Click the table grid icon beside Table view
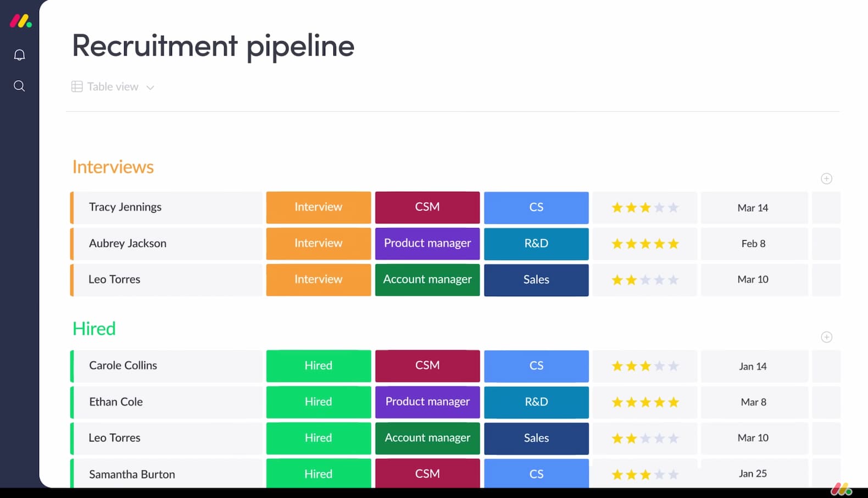This screenshot has height=498, width=868. point(77,87)
